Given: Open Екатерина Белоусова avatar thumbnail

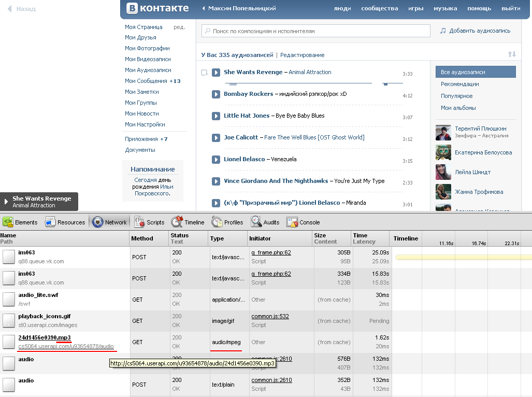Looking at the screenshot, I should (443, 152).
